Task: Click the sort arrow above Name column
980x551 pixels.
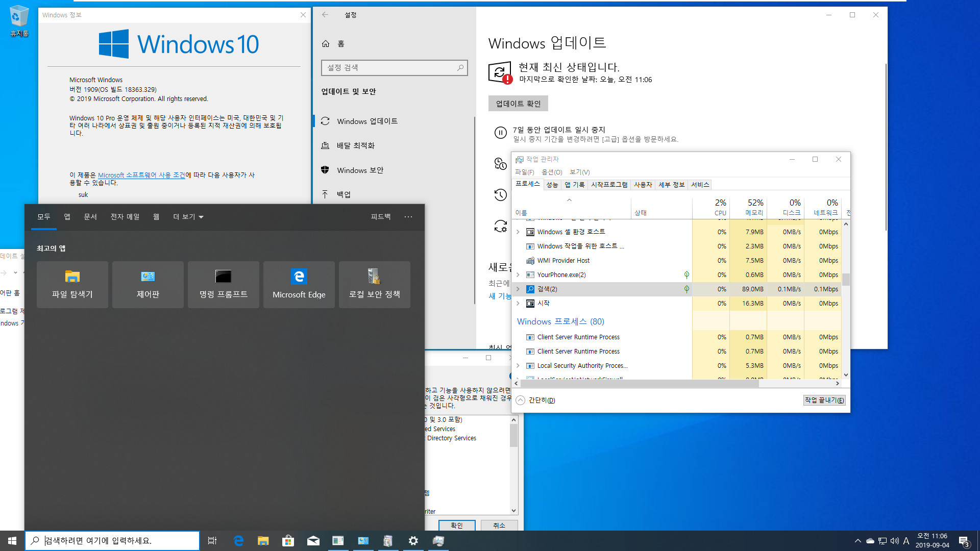Action: coord(570,200)
